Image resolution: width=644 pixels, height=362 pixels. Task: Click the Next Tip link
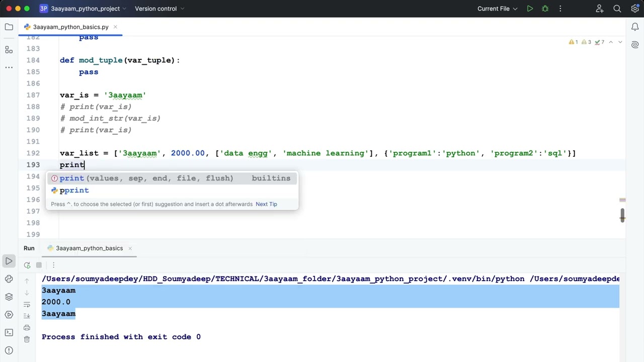coord(266,204)
